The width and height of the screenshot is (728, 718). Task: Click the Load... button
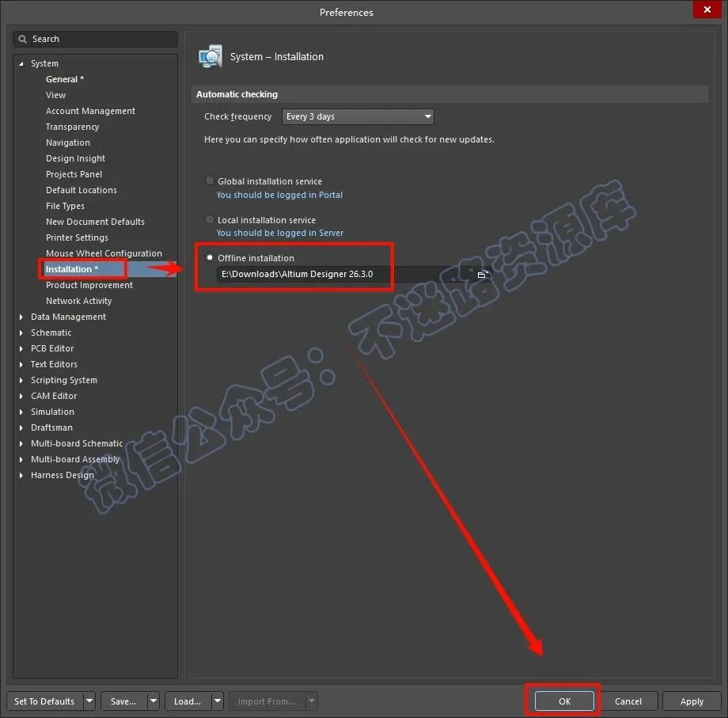tap(188, 701)
